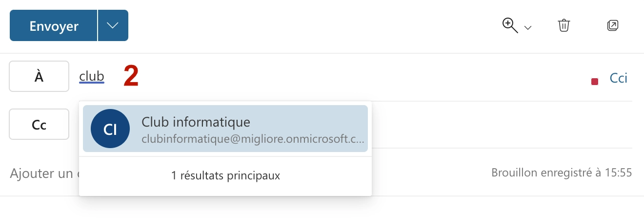Click the '1 résultats principaux' footer
Viewport: 644px width, 218px height.
point(225,175)
